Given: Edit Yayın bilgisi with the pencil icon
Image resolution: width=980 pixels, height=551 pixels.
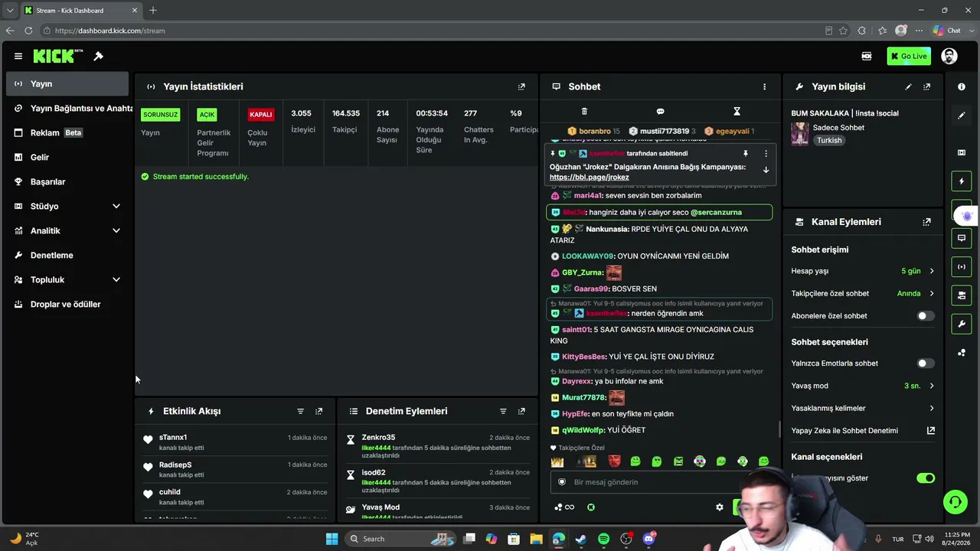Looking at the screenshot, I should tap(908, 86).
